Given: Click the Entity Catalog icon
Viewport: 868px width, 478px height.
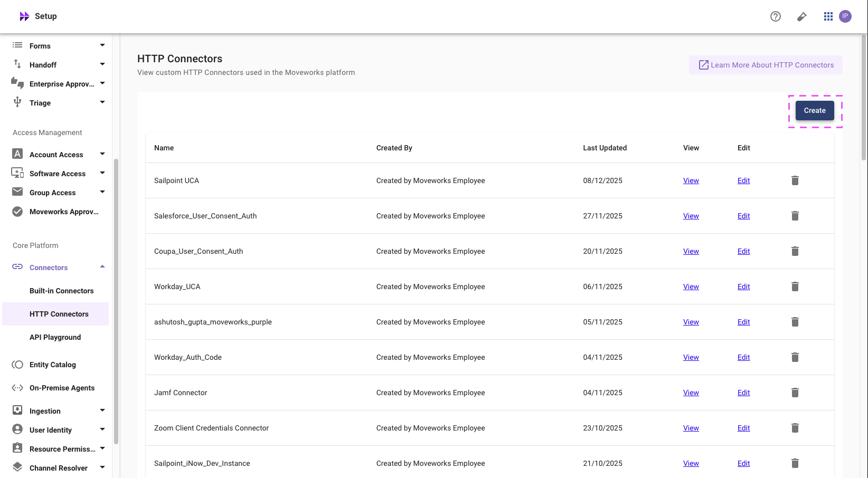Looking at the screenshot, I should coord(17,365).
